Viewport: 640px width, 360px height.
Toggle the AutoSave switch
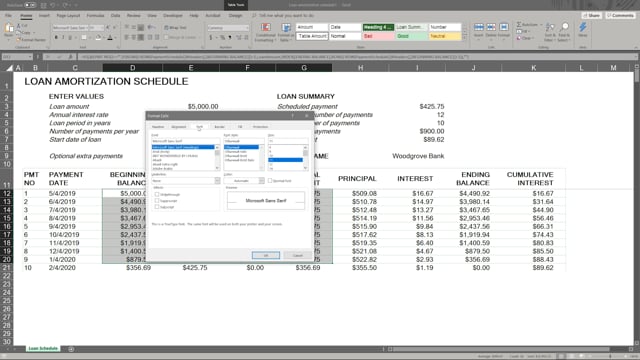[x=30, y=5]
